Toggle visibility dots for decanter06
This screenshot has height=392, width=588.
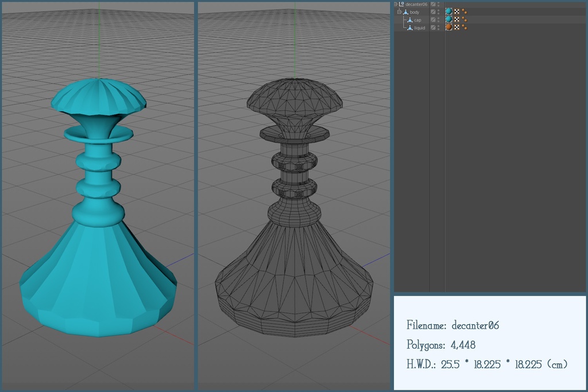tap(438, 4)
